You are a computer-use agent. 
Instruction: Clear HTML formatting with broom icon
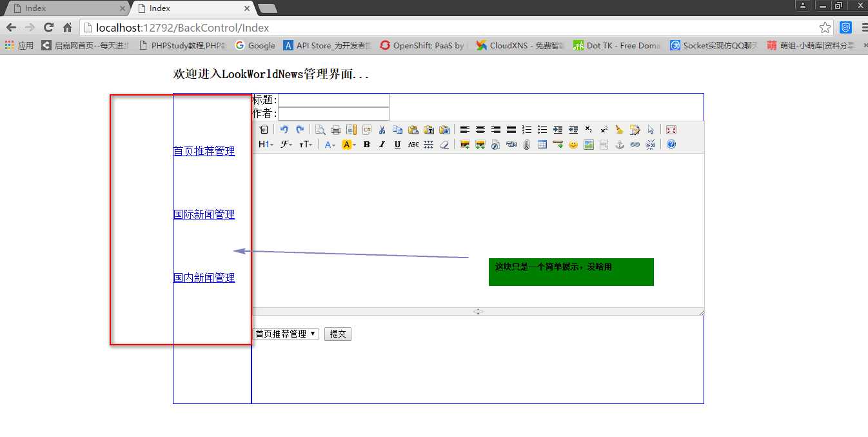pos(620,130)
